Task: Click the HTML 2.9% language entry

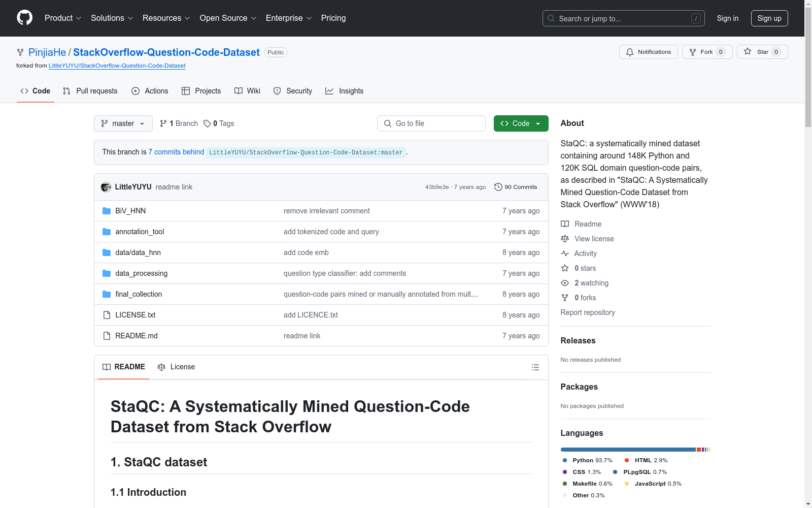Action: 646,460
